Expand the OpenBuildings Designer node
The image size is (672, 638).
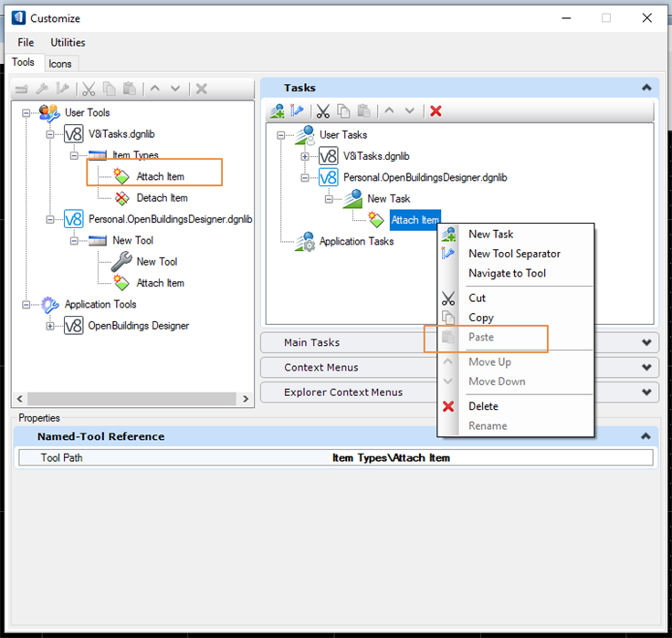(x=50, y=326)
